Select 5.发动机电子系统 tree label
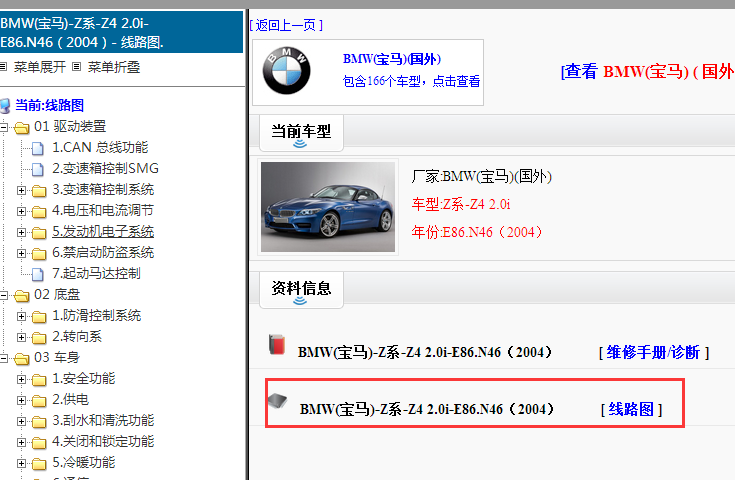 (103, 232)
